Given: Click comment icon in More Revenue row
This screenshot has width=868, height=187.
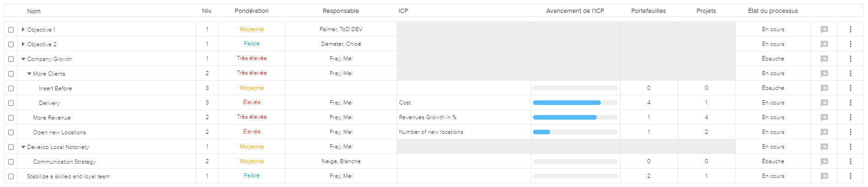Looking at the screenshot, I should 824,117.
